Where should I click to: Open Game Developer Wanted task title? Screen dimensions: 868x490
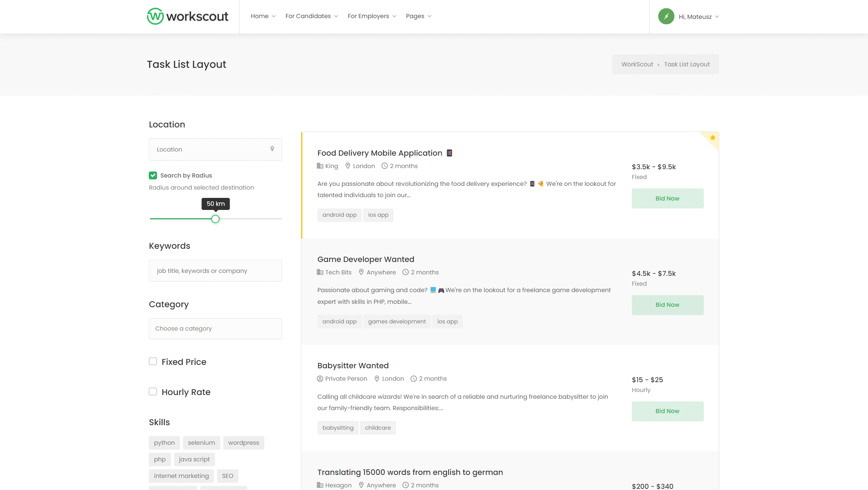tap(365, 259)
